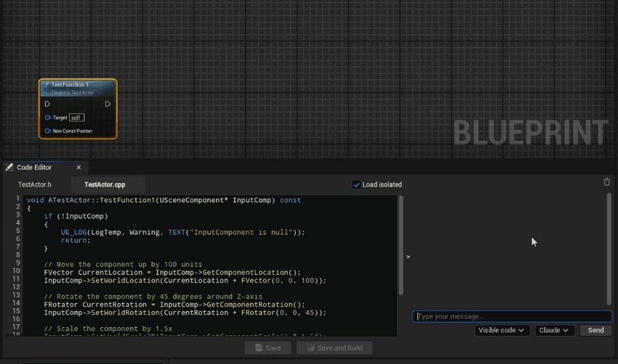Click the SetWorldLocation code line
Viewport: 618px width, 364px height.
tap(185, 281)
